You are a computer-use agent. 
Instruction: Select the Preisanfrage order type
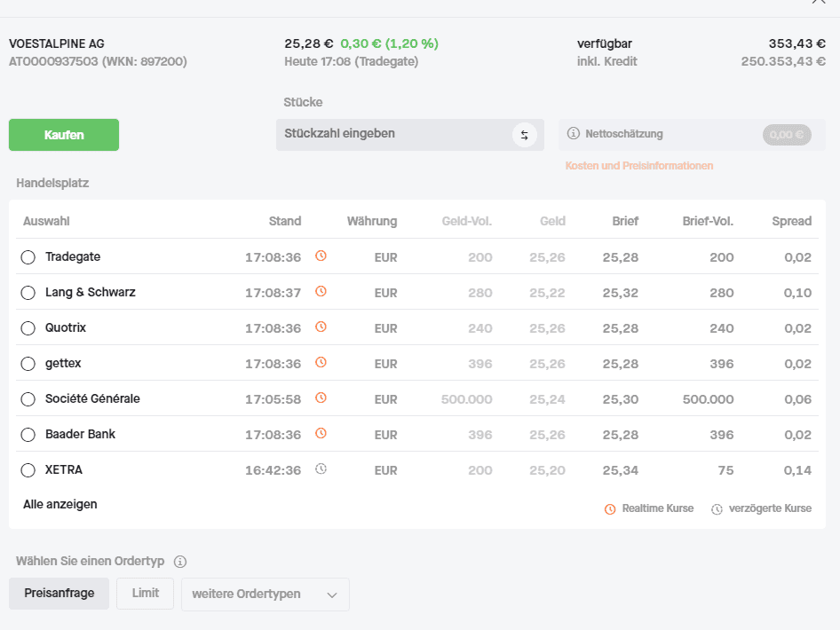[59, 594]
